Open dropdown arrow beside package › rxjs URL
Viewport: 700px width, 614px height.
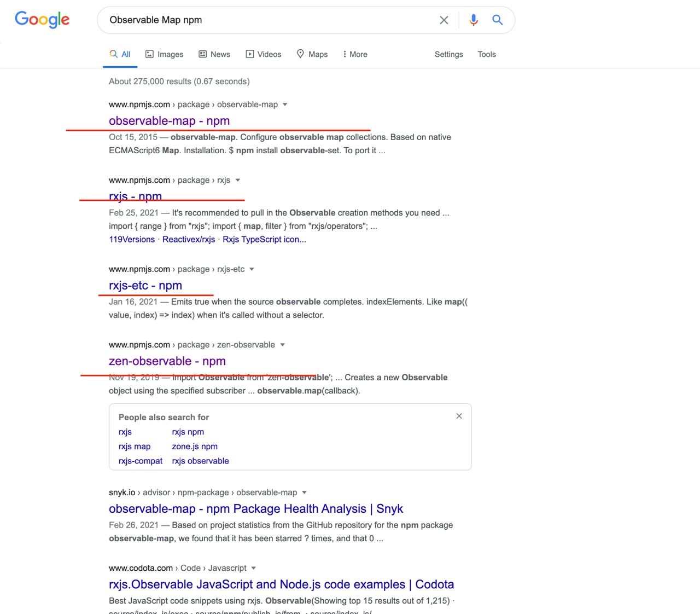[237, 180]
